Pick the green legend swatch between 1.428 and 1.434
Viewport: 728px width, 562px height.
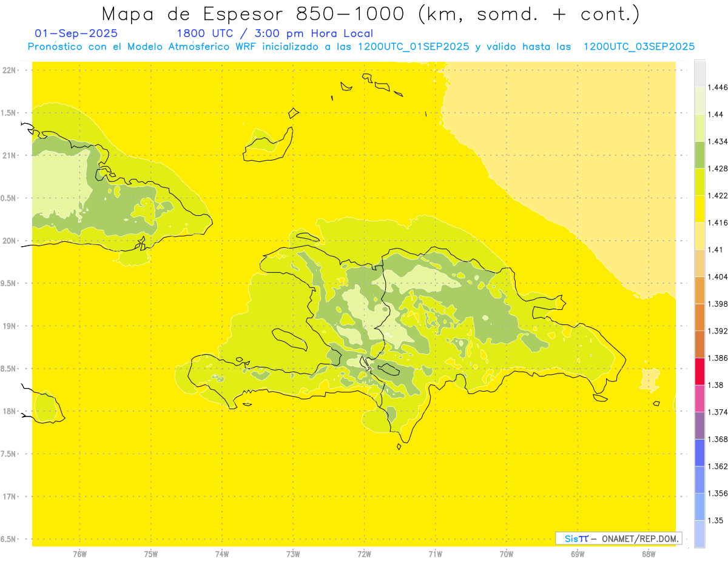point(699,155)
